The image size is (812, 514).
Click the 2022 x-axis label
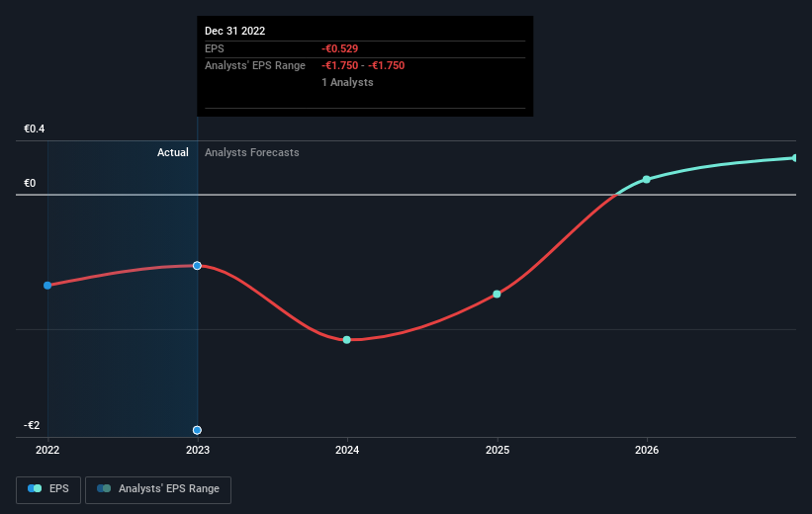[x=47, y=450]
